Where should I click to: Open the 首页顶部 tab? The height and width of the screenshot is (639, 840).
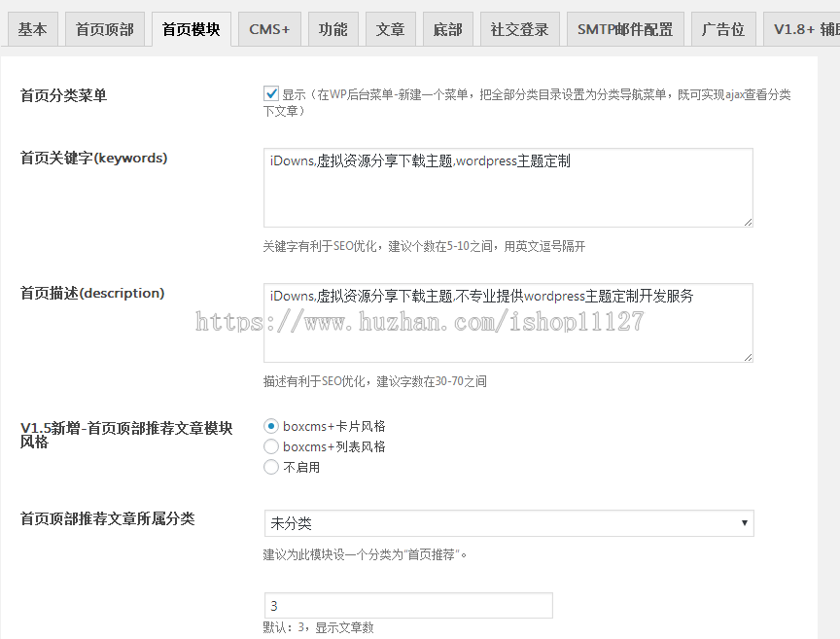coord(105,29)
